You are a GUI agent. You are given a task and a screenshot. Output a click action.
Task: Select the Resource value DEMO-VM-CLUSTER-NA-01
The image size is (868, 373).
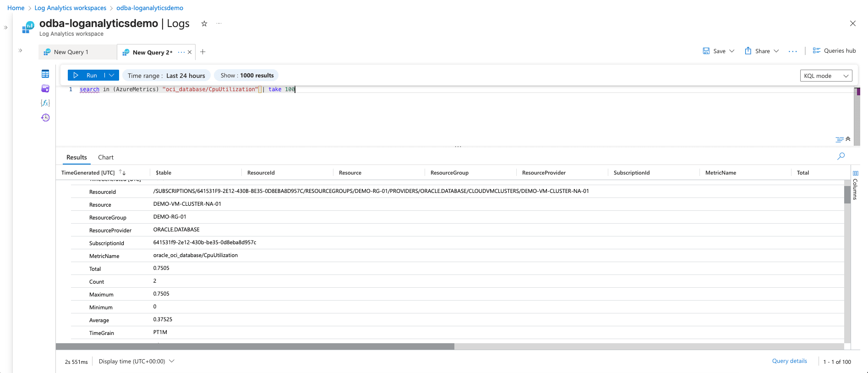pos(187,204)
